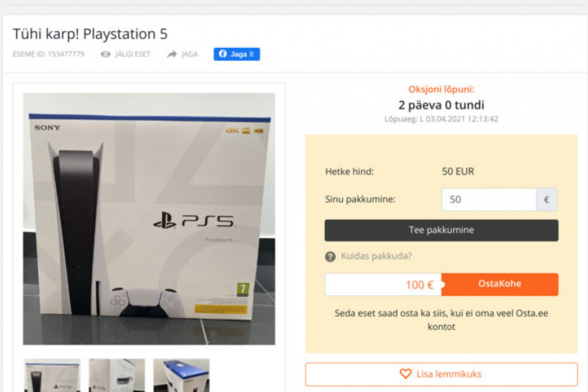Select third thumbnail showing blue box top
Image resolution: width=588 pixels, height=392 pixels.
pos(181,375)
